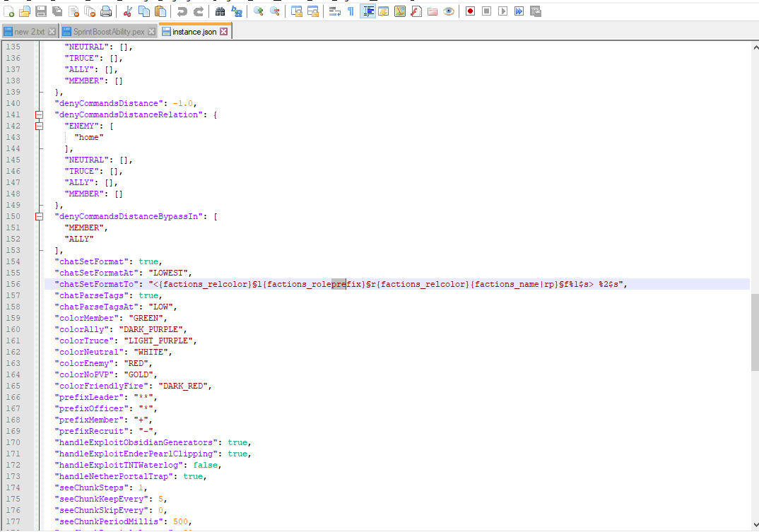Open the Function List panel
Viewport: 759px width, 532px height.
click(x=416, y=11)
